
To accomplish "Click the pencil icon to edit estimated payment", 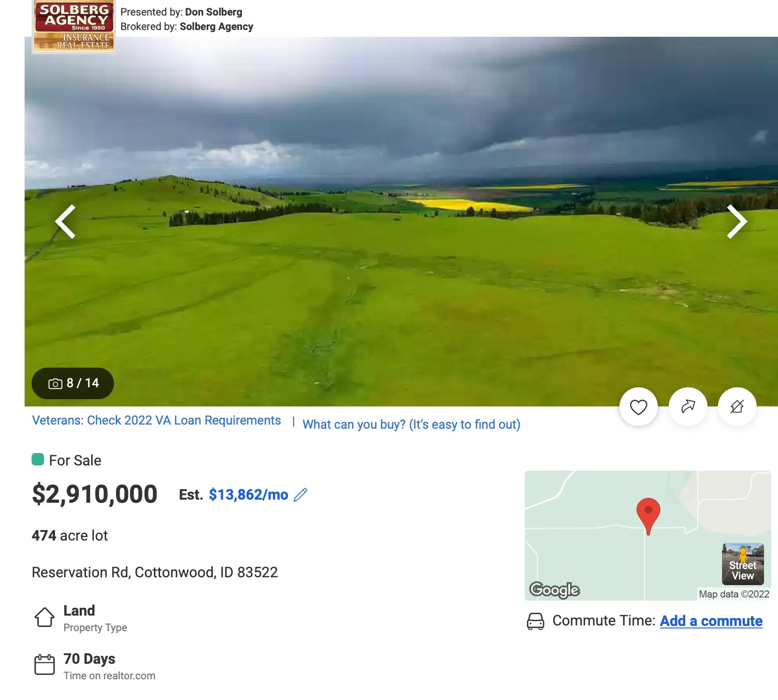I will tap(300, 495).
